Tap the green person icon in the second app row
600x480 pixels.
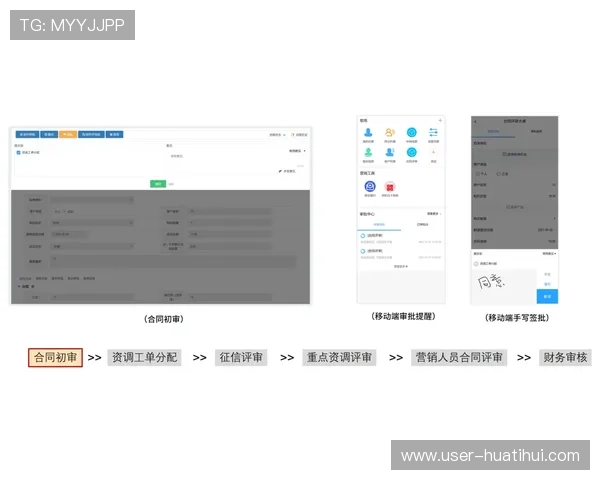point(368,152)
